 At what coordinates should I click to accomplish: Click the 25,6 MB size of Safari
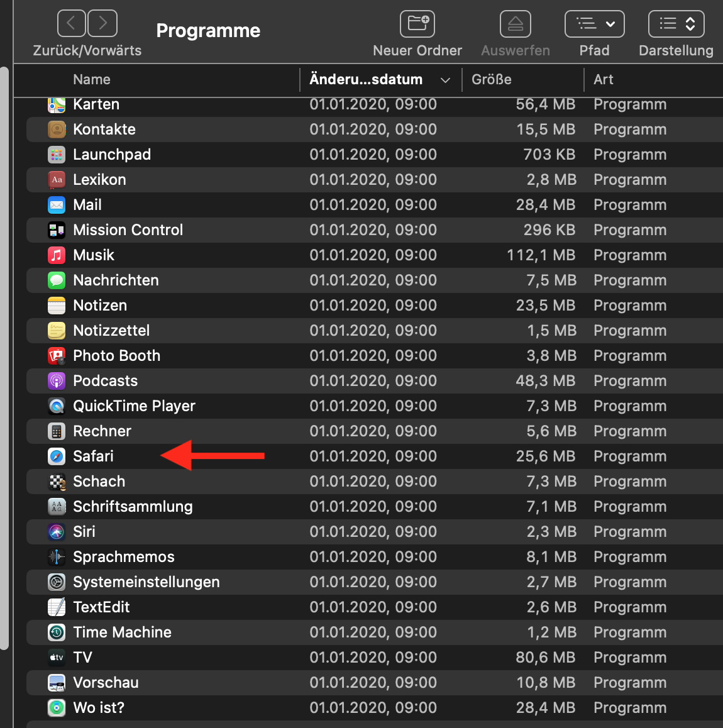pyautogui.click(x=546, y=456)
